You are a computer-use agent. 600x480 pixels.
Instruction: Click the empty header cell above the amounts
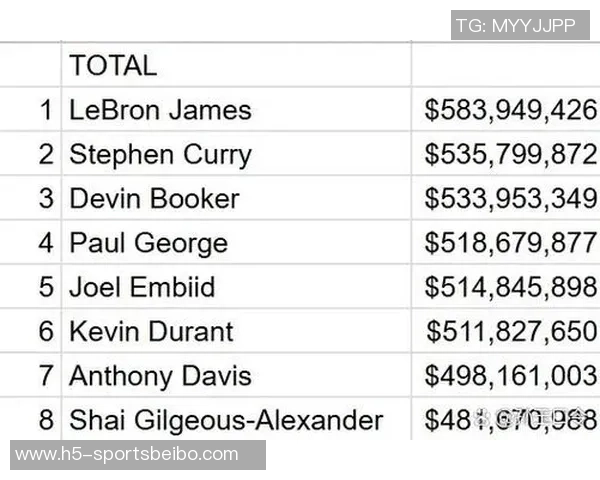click(x=505, y=66)
